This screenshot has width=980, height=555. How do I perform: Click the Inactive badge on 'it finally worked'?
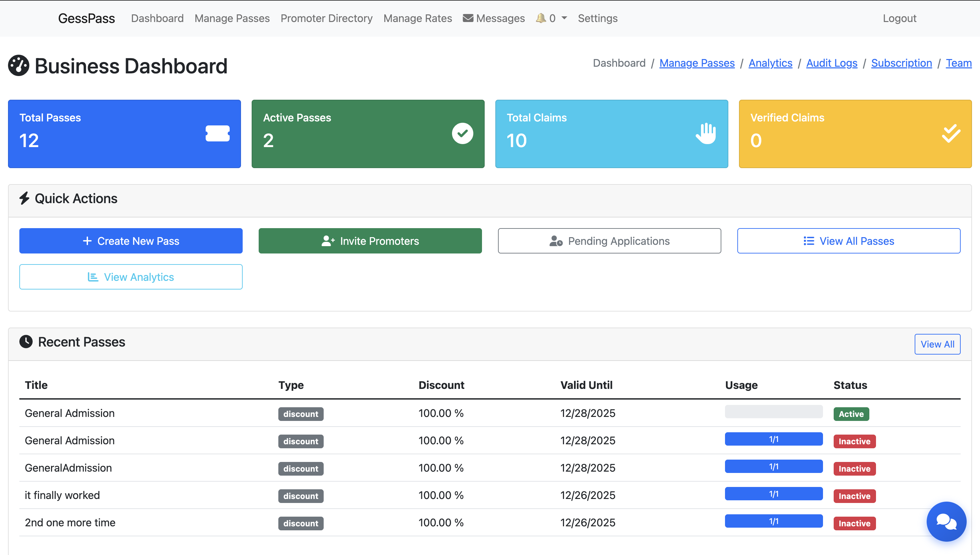coord(854,496)
